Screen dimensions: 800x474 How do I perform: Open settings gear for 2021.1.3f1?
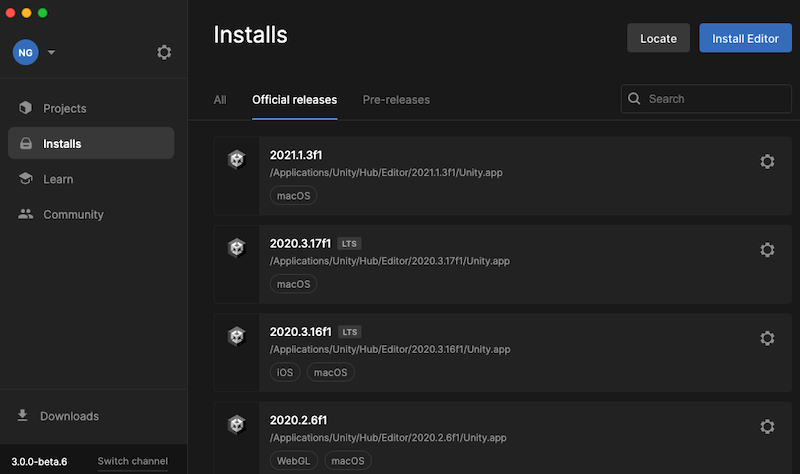pos(767,161)
